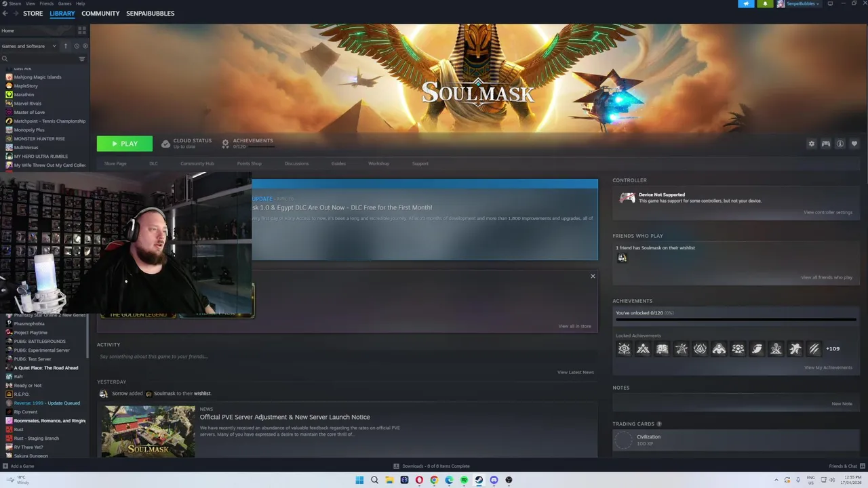Open notifications bell button
The height and width of the screenshot is (488, 868).
point(765,3)
